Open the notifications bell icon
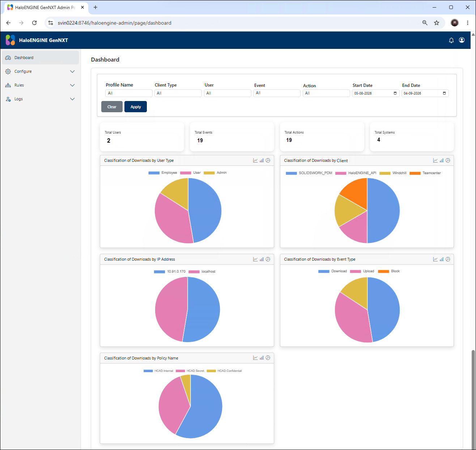The width and height of the screenshot is (476, 450). pyautogui.click(x=451, y=40)
